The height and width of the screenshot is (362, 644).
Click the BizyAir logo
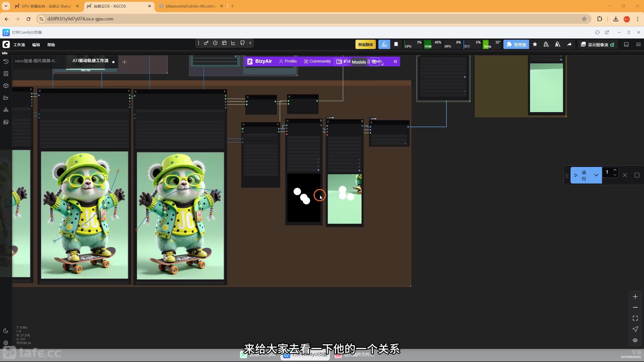259,61
